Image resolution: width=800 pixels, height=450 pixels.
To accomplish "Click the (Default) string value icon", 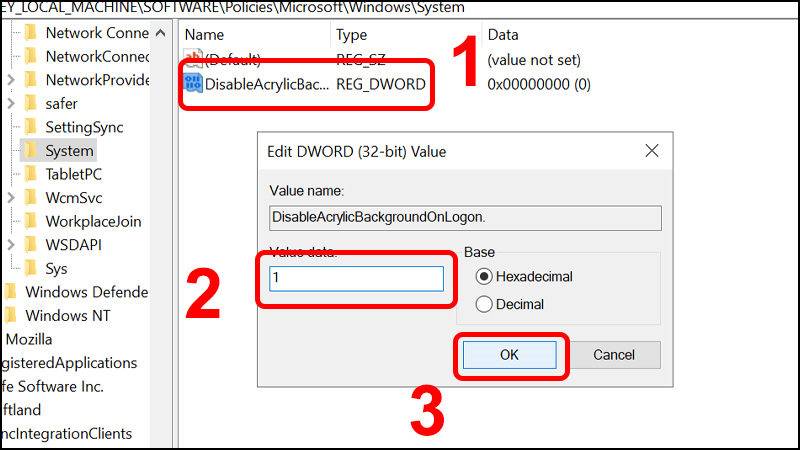I will (x=193, y=59).
